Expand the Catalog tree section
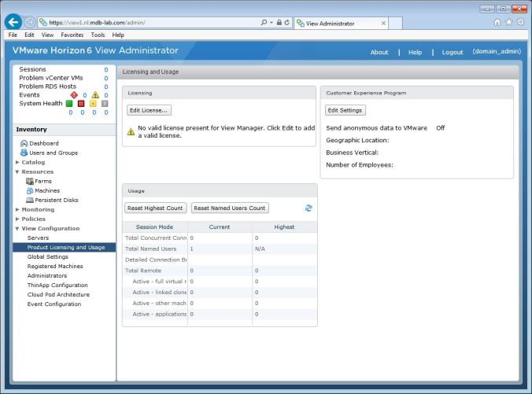Viewport: 532px width, 394px height. [x=18, y=162]
